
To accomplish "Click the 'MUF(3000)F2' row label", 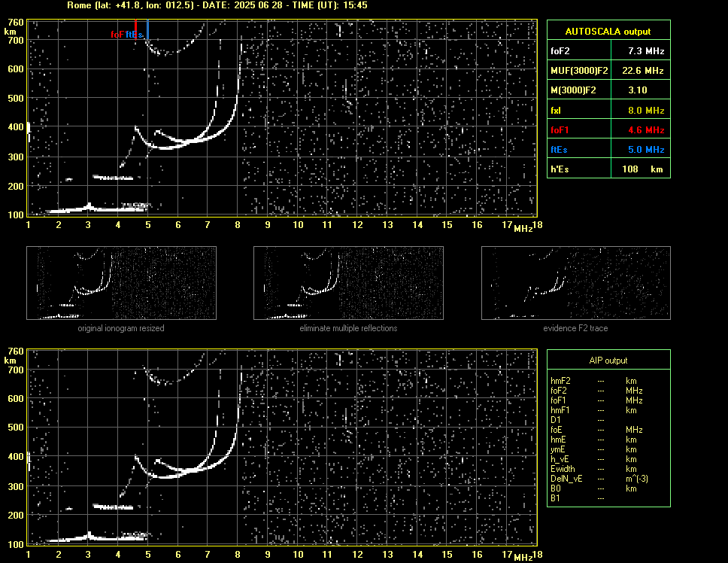I will pyautogui.click(x=579, y=71).
